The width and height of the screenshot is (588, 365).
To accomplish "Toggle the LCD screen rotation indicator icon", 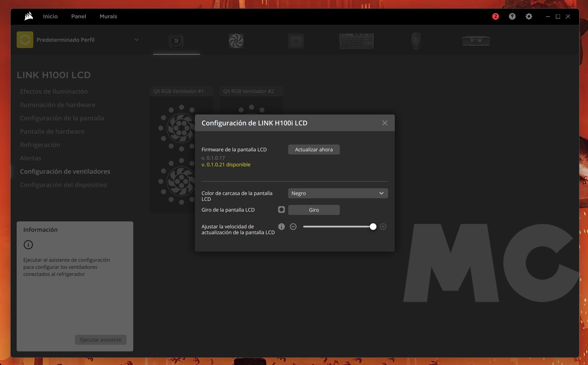I will [x=281, y=210].
